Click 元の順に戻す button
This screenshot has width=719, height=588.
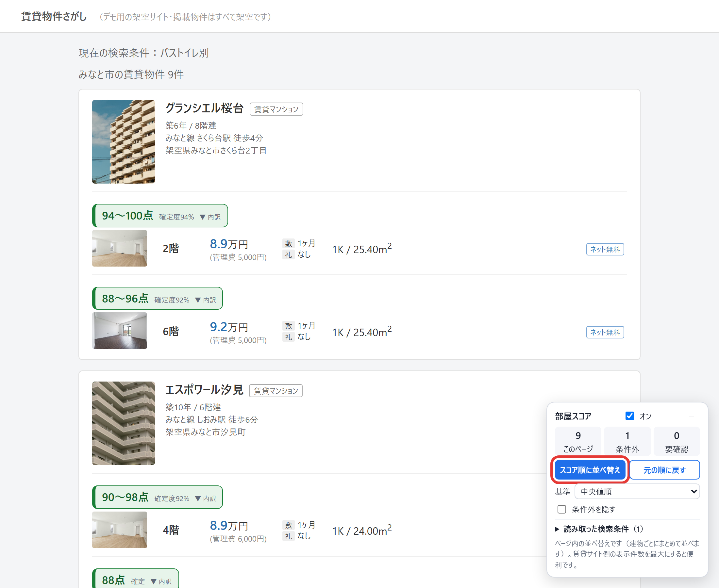[664, 470]
